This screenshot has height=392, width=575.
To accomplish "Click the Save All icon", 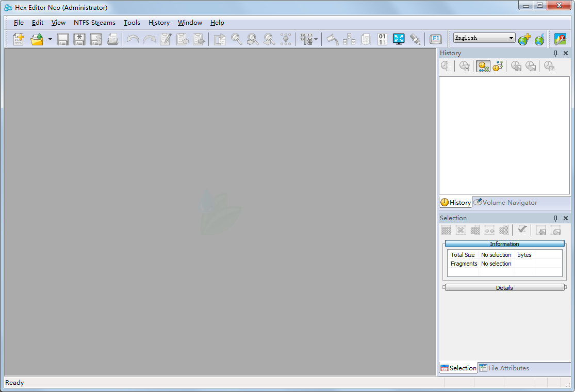I will [96, 39].
